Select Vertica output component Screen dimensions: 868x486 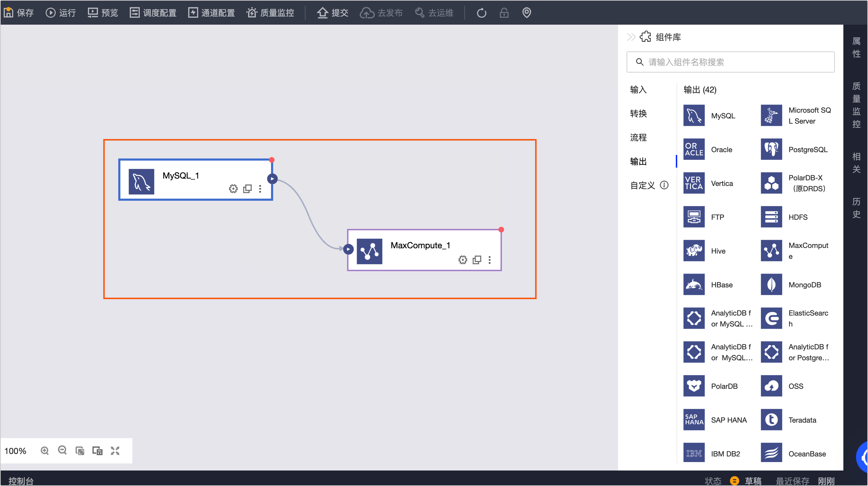[708, 183]
